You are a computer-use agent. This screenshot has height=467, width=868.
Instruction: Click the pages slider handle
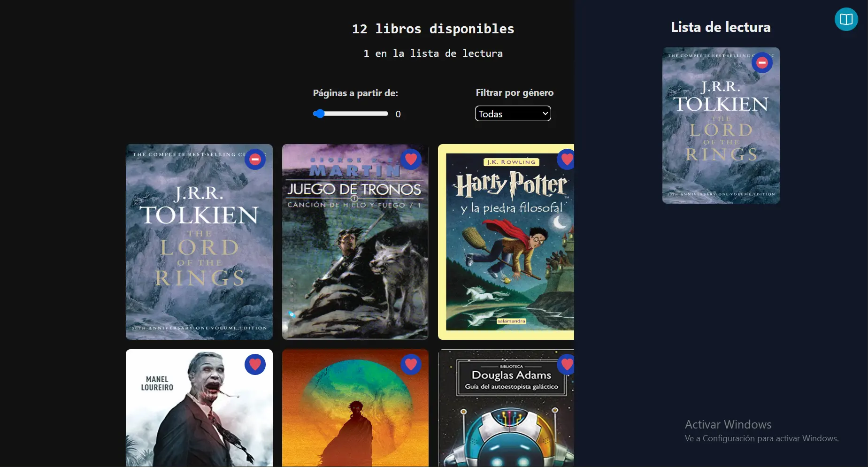click(319, 114)
